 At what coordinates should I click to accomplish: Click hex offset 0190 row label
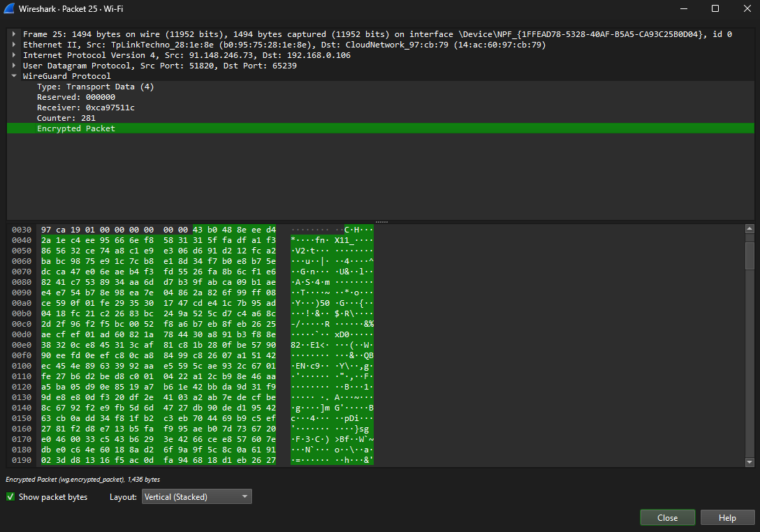click(22, 460)
